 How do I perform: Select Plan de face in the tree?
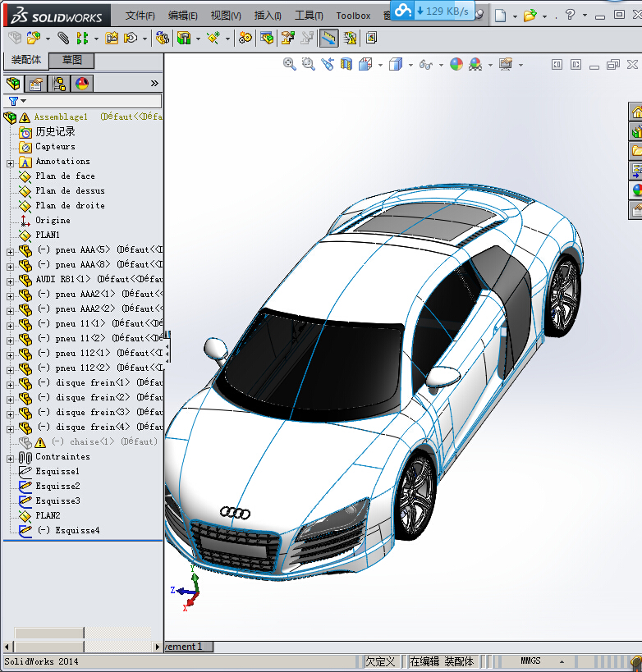click(65, 176)
